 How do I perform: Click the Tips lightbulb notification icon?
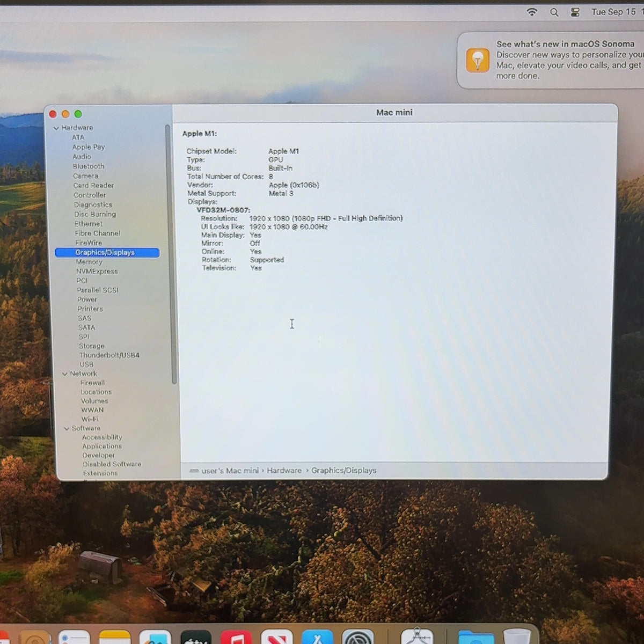point(477,60)
